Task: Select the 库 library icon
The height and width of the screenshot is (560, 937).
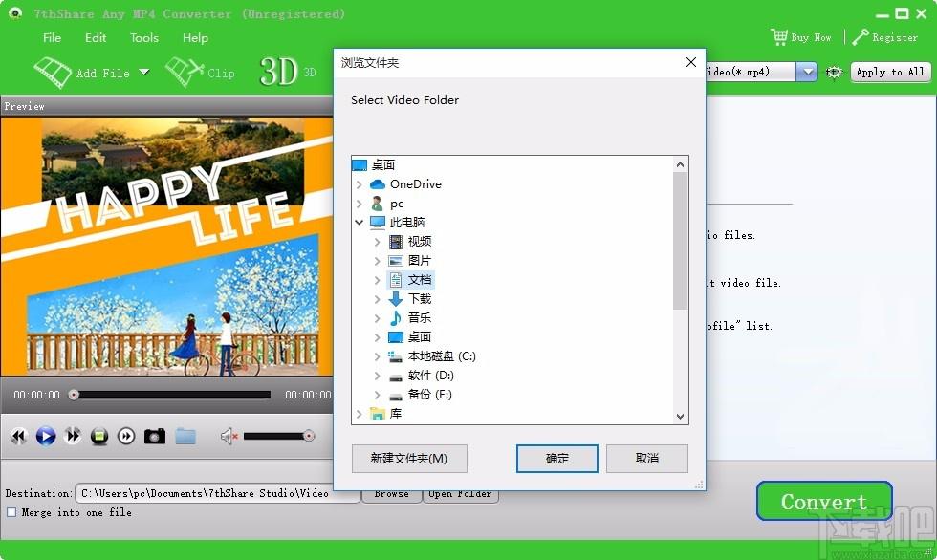Action: point(377,414)
